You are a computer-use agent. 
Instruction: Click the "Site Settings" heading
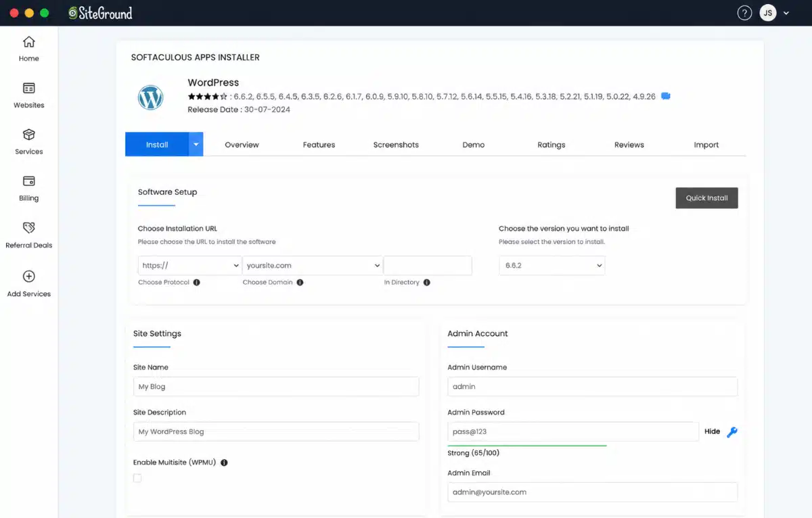click(x=157, y=333)
